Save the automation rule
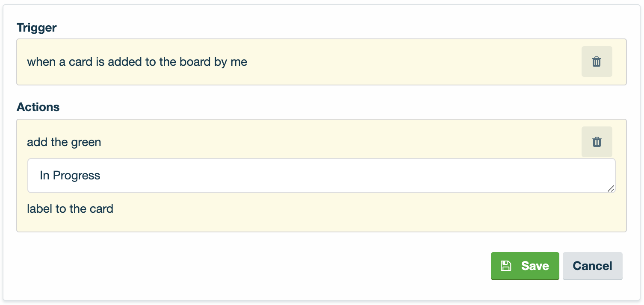Image resolution: width=644 pixels, height=305 pixels. coord(525,266)
